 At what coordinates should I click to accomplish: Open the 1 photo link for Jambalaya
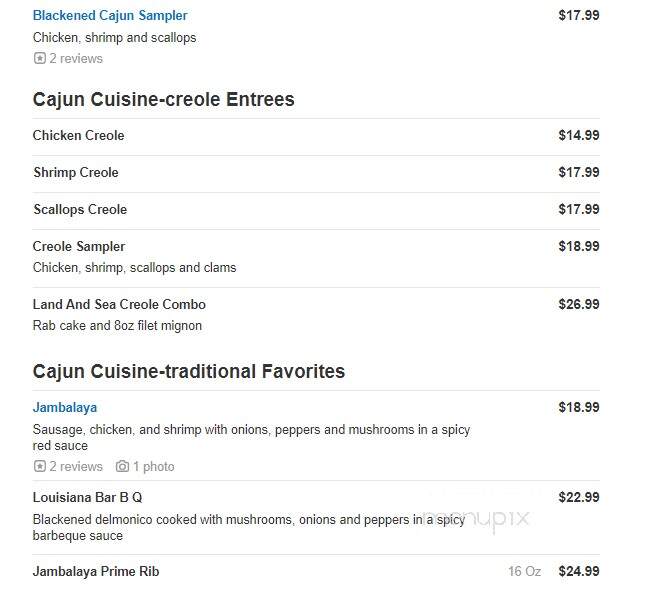click(153, 466)
